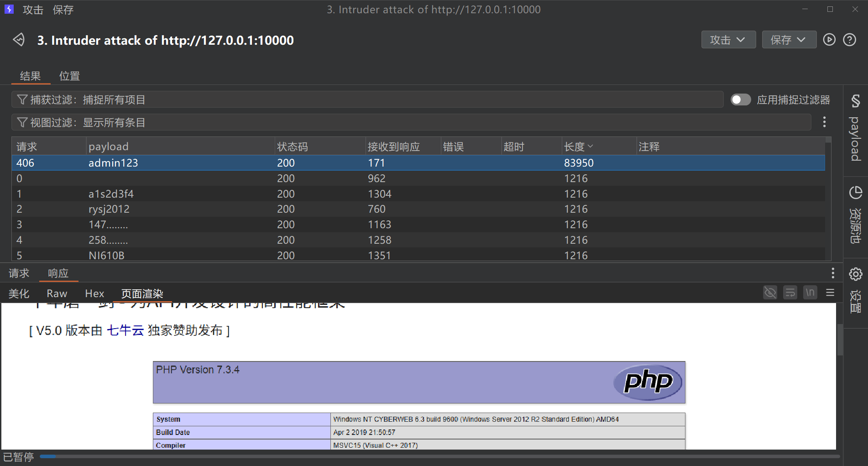
Task: Expand the 保存 dropdown button at top right
Action: click(x=789, y=40)
